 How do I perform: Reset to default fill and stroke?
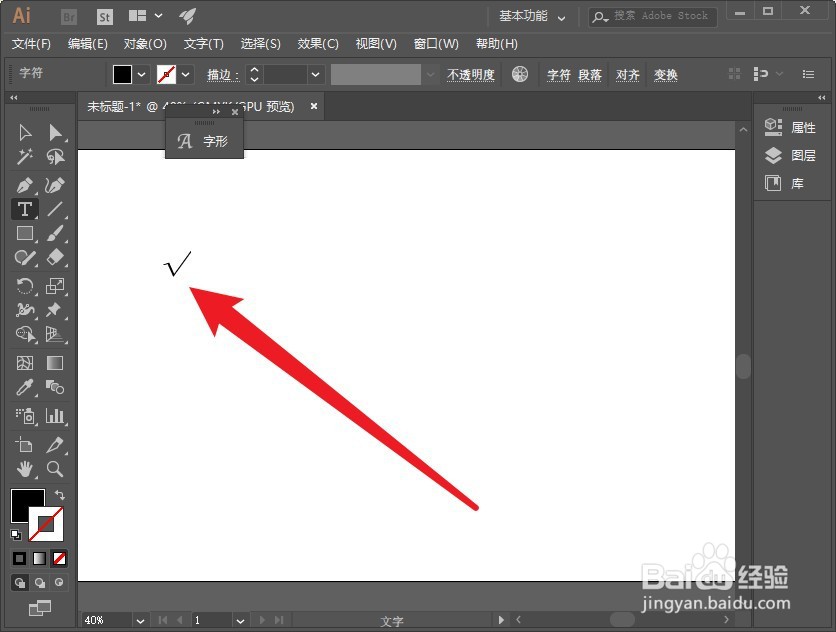(x=16, y=534)
